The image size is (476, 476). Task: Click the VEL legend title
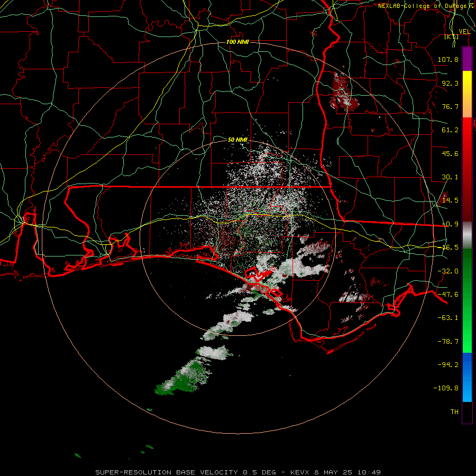464,32
